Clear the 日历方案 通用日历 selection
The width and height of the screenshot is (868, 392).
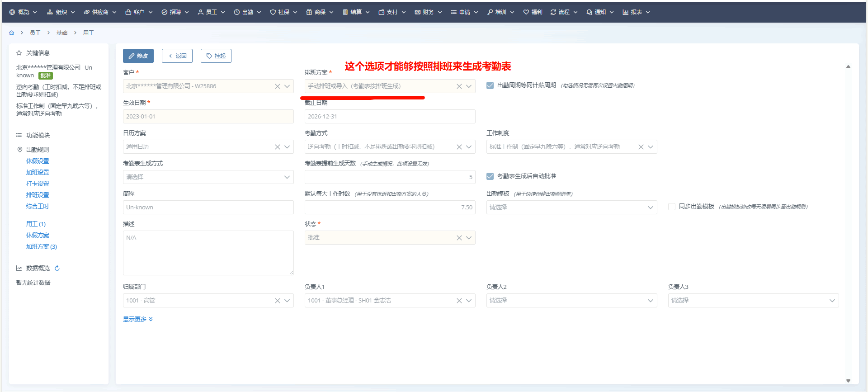pos(277,147)
